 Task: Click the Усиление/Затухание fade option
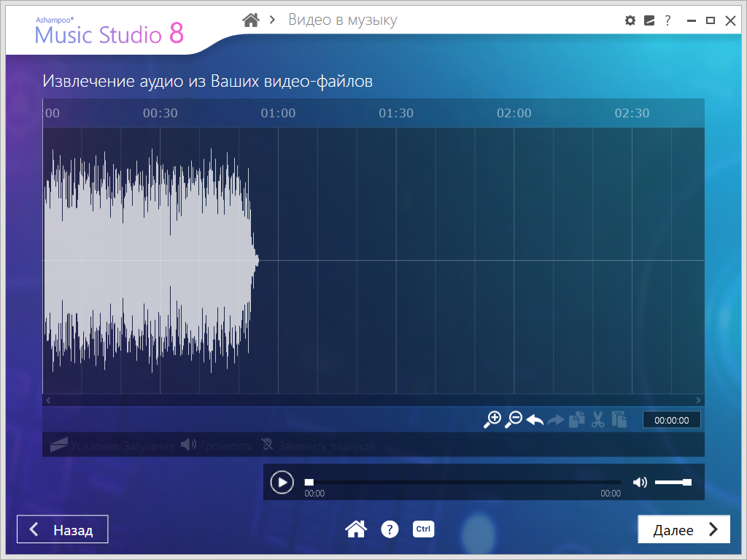click(x=112, y=445)
